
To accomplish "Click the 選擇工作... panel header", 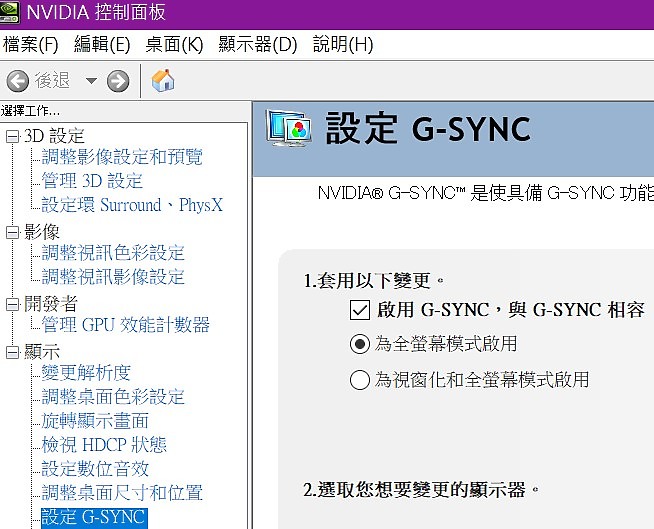I will point(30,111).
